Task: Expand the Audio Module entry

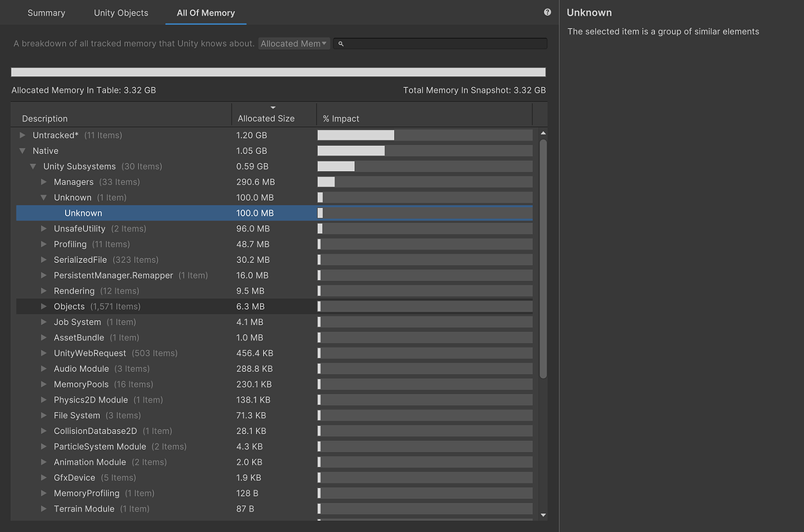Action: (x=44, y=368)
